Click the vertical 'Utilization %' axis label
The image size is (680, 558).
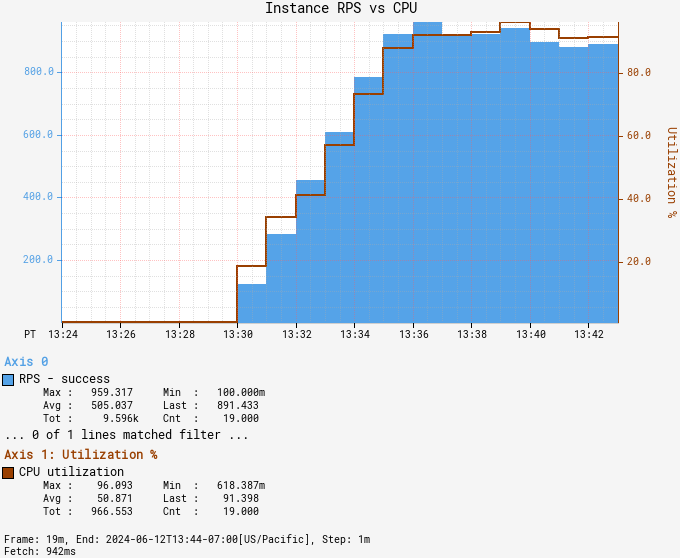pyautogui.click(x=671, y=173)
